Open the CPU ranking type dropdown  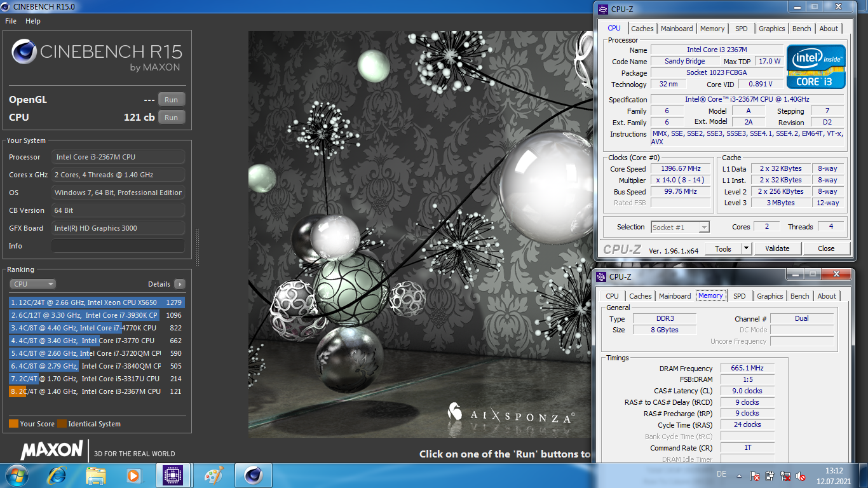coord(33,284)
